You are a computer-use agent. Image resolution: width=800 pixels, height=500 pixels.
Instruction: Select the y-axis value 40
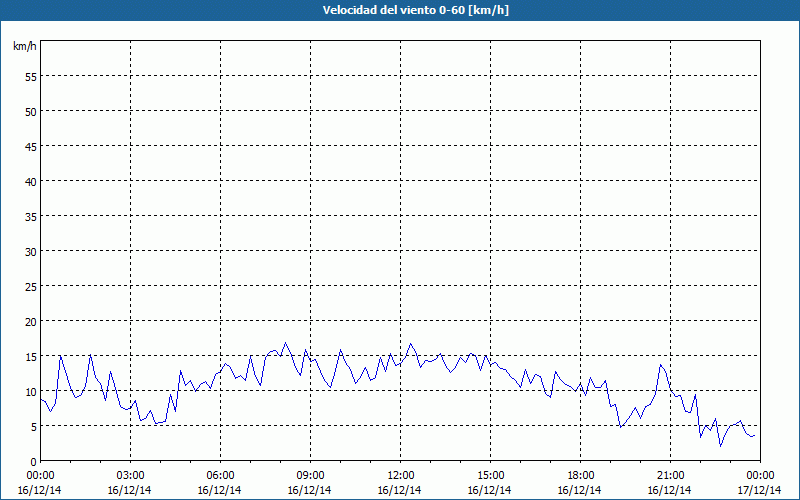(x=31, y=181)
